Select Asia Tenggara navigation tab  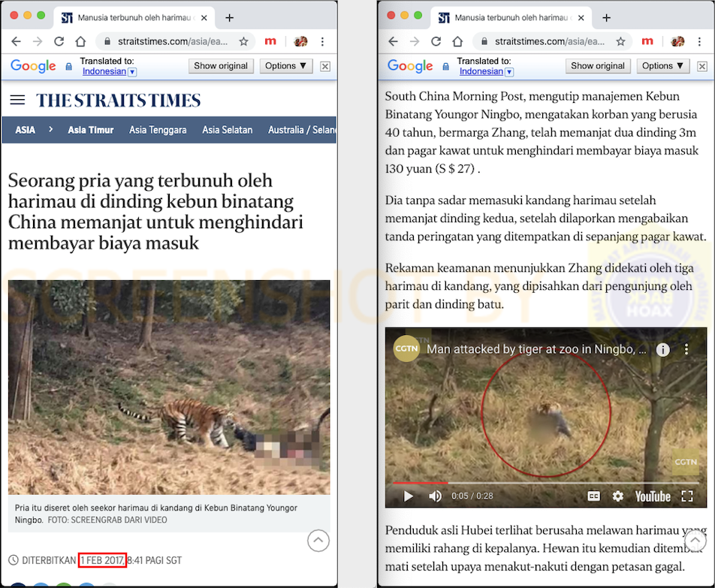coord(158,130)
